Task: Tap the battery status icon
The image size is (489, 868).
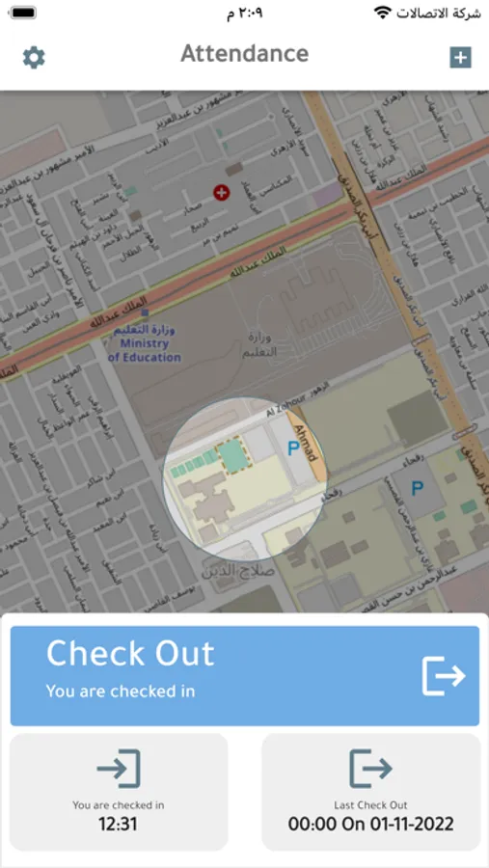Action: point(22,13)
